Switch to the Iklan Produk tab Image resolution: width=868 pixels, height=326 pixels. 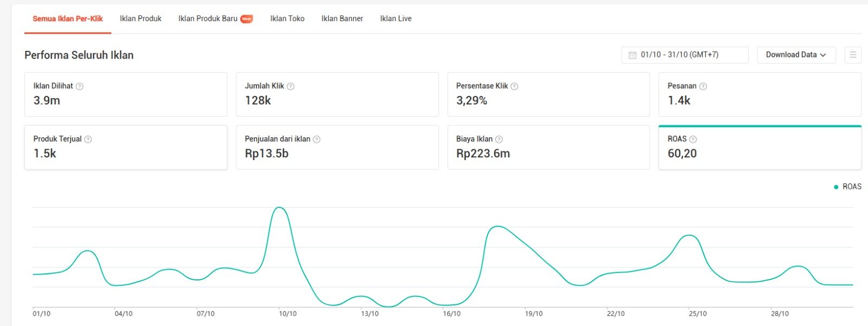pos(141,18)
